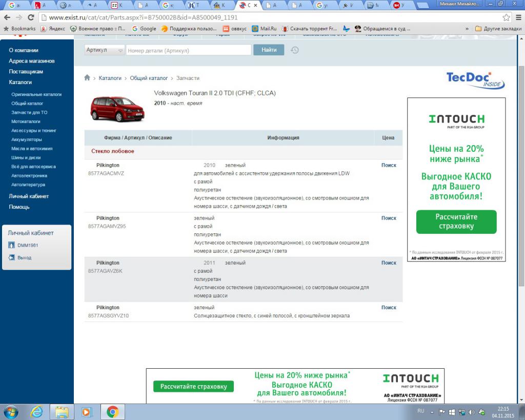Select Аксессуары и тюнинг link
This screenshot has width=525, height=420.
coord(34,131)
